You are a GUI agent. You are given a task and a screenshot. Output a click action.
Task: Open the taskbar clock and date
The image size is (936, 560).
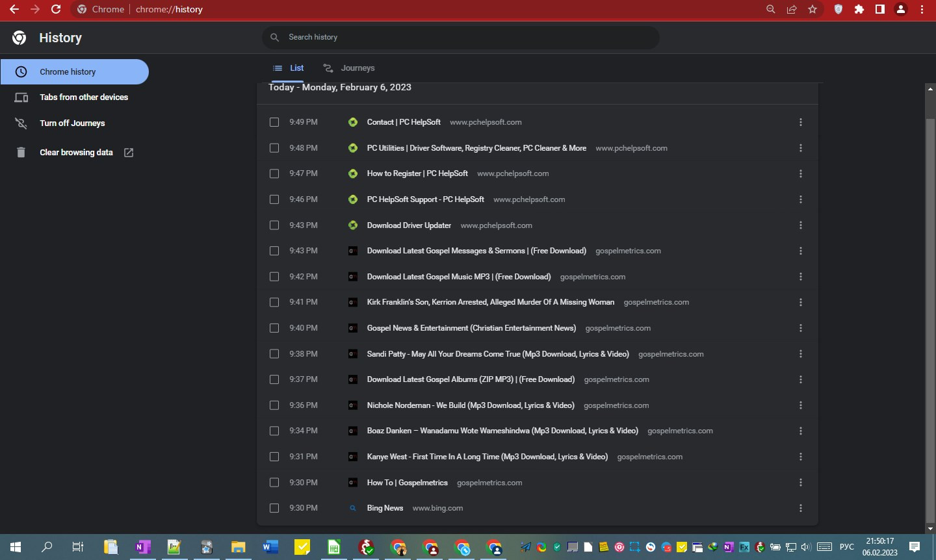pyautogui.click(x=880, y=547)
